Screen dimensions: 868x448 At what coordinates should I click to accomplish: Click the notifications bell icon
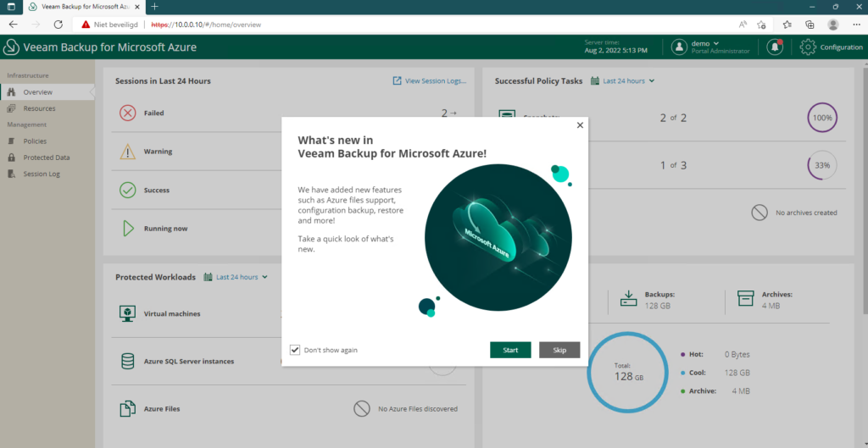pos(774,47)
